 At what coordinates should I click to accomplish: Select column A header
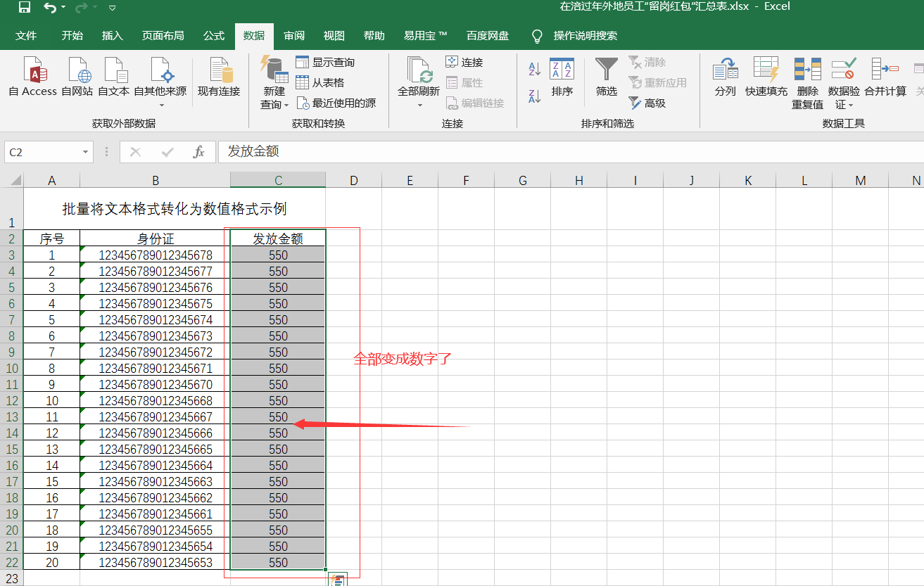click(51, 181)
